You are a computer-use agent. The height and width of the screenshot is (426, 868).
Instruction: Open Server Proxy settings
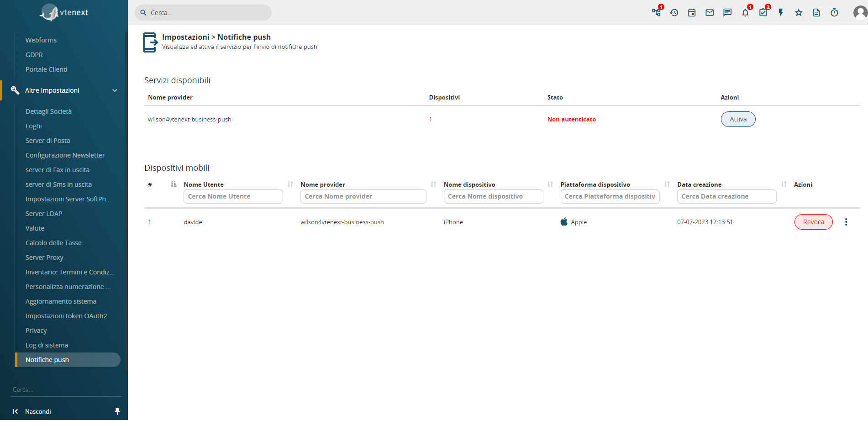44,258
